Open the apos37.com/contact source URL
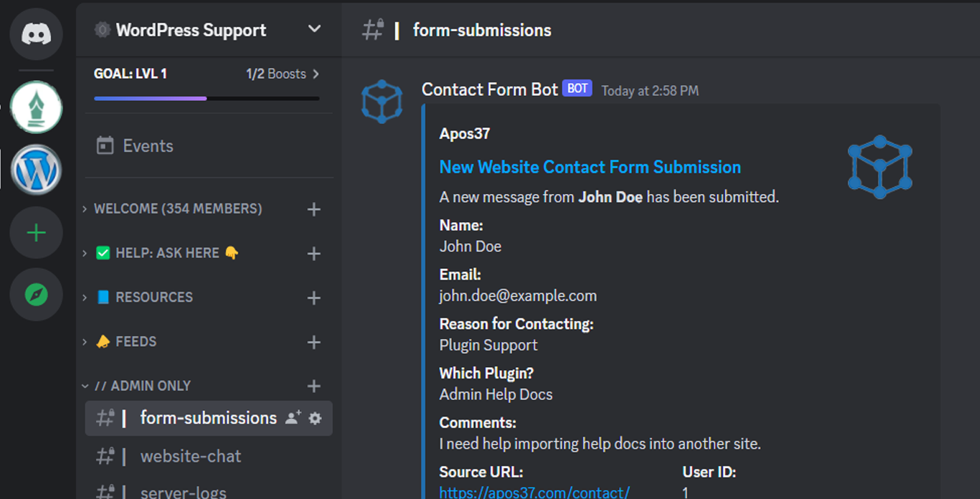Viewport: 980px width, 499px height. (x=534, y=493)
